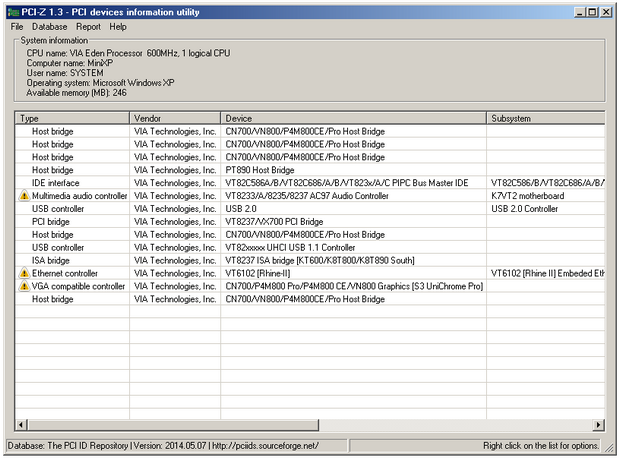The height and width of the screenshot is (458, 620).
Task: Click the Available memory (MB): 246 line
Action: click(x=76, y=93)
